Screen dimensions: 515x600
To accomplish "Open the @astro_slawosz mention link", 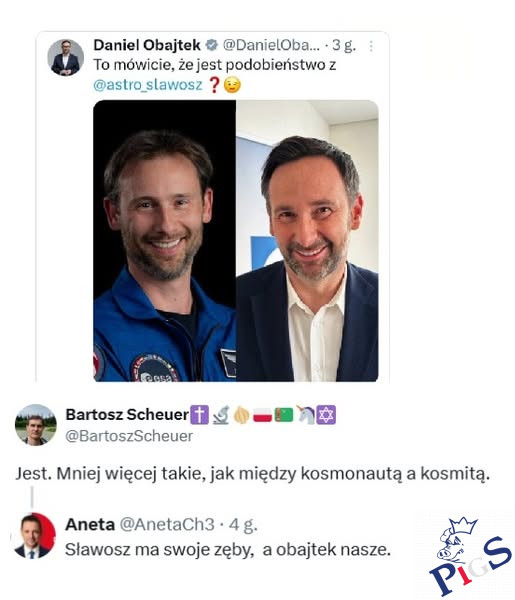I will [x=148, y=85].
